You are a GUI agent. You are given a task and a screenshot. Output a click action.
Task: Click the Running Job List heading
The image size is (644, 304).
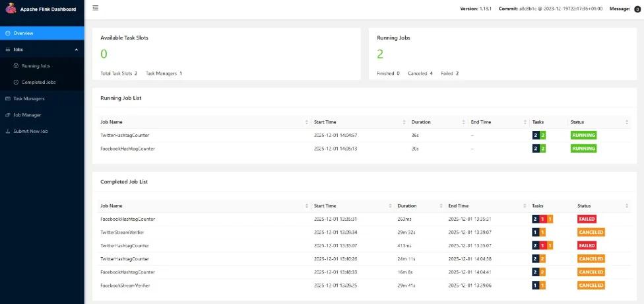pos(121,98)
